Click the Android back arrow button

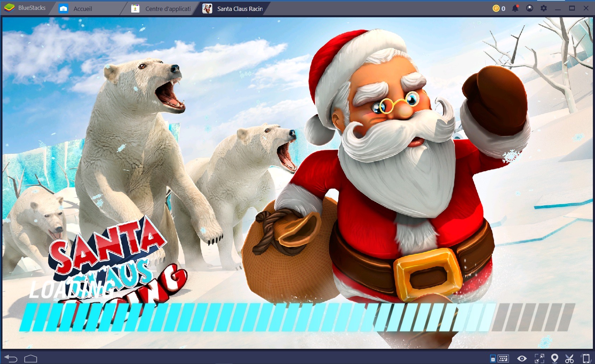point(11,359)
